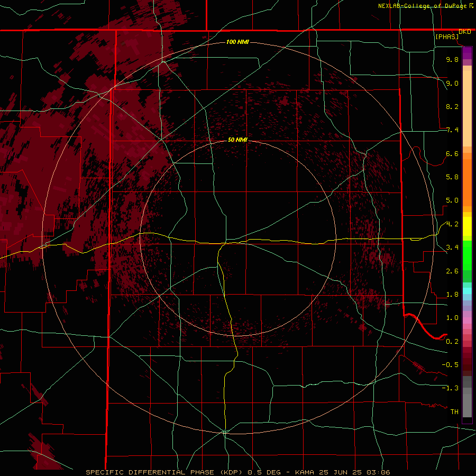
Task: Pick the cyan segment of the color bar
Action: coord(467,291)
